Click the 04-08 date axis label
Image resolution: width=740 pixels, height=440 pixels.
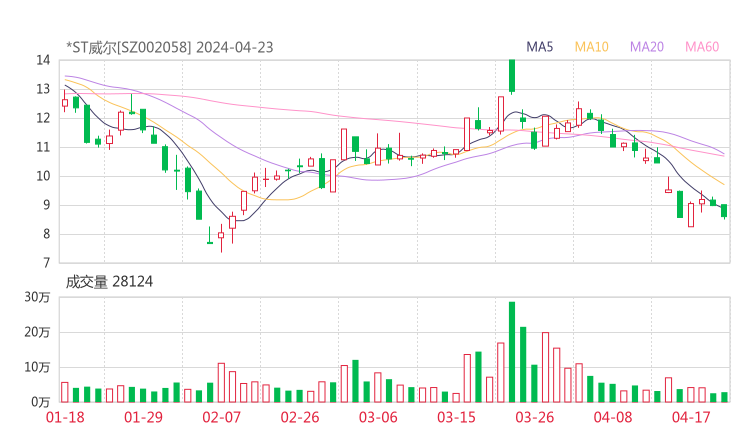click(x=613, y=417)
